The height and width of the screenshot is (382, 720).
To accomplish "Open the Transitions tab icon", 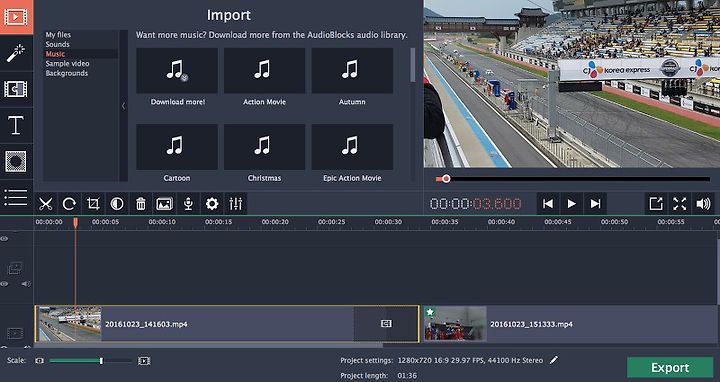I will click(x=16, y=89).
